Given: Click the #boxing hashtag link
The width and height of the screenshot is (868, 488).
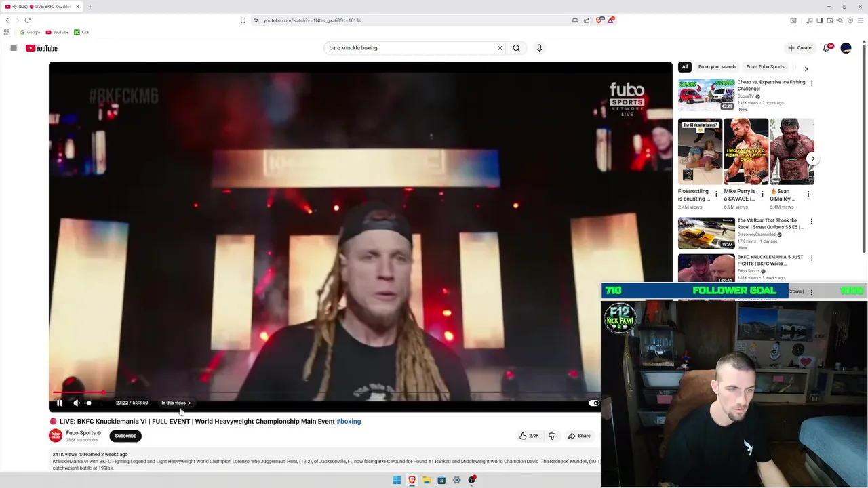Looking at the screenshot, I should coord(349,422).
